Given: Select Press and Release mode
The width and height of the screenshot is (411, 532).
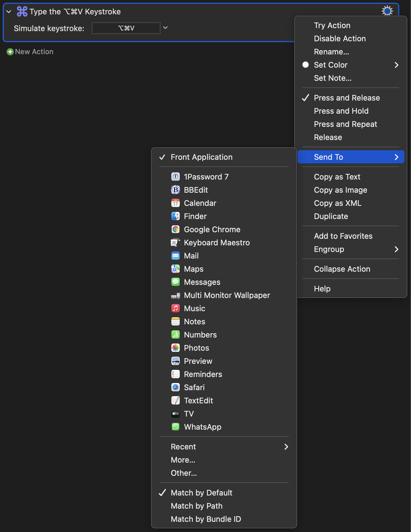Looking at the screenshot, I should click(351, 98).
